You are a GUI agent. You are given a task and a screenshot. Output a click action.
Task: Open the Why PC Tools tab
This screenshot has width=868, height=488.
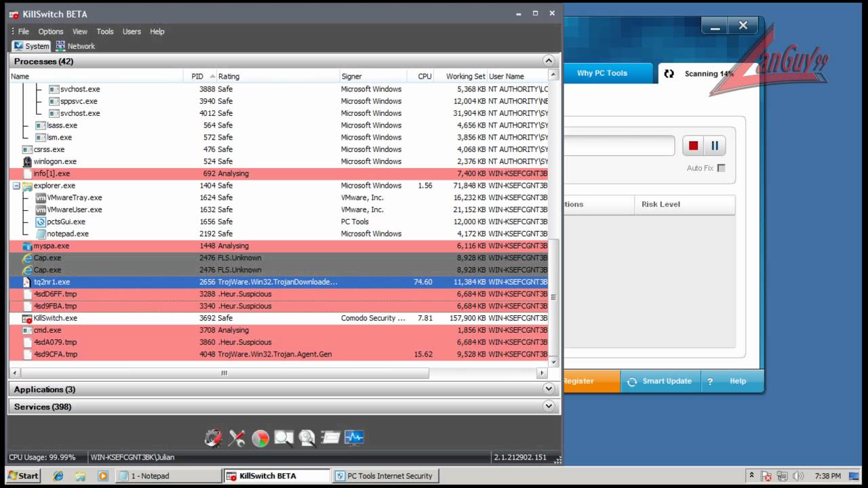point(601,73)
